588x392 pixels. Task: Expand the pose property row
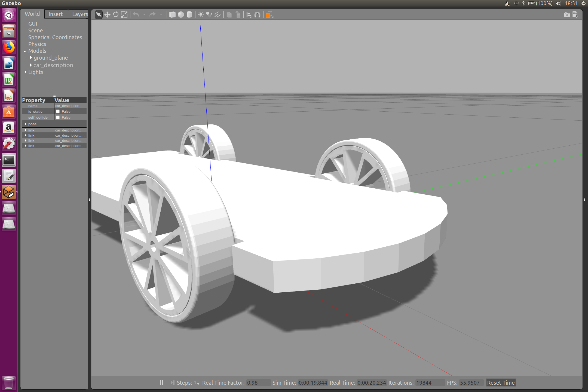[x=25, y=124]
